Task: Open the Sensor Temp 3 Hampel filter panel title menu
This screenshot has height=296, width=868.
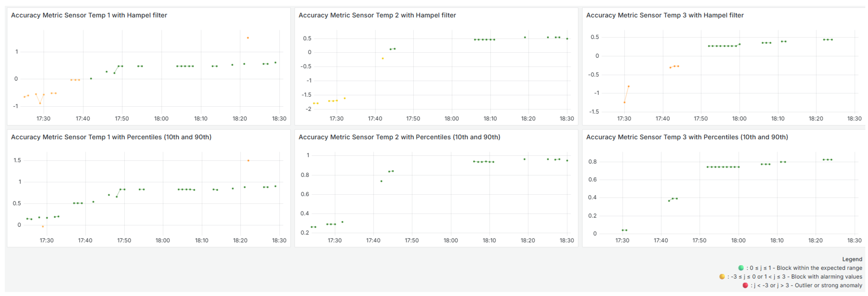Action: pyautogui.click(x=665, y=15)
